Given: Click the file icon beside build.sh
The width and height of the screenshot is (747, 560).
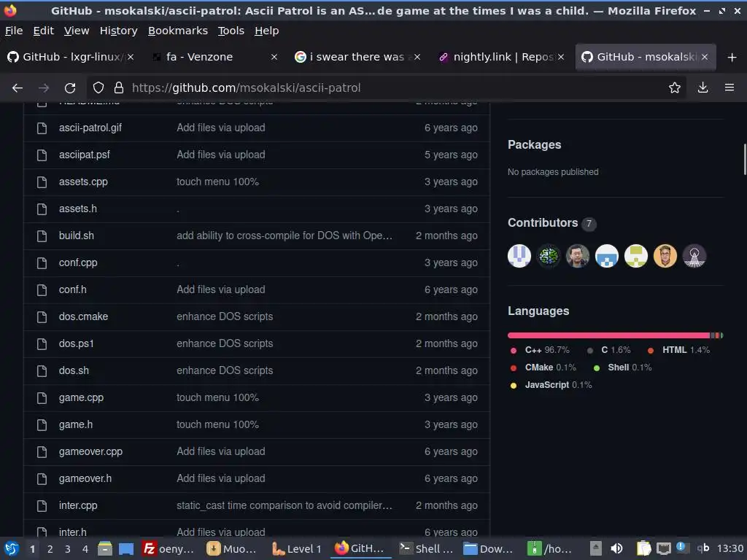Looking at the screenshot, I should [x=42, y=236].
